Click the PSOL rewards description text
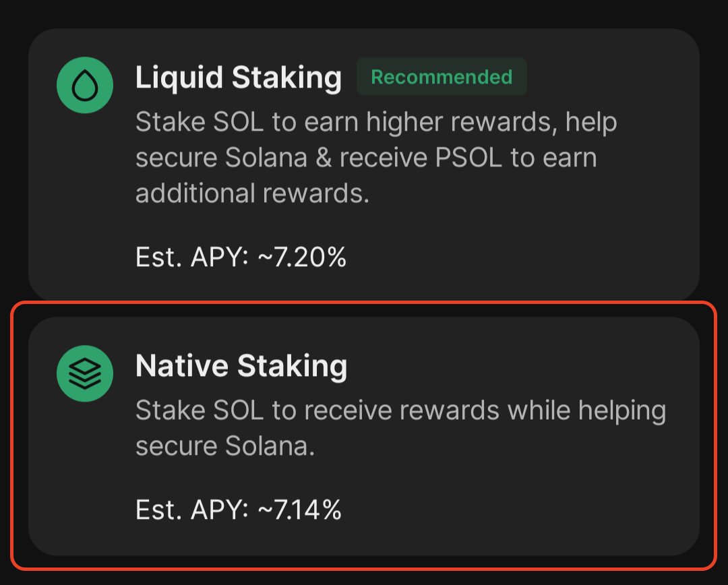The image size is (728, 585). pos(376,157)
